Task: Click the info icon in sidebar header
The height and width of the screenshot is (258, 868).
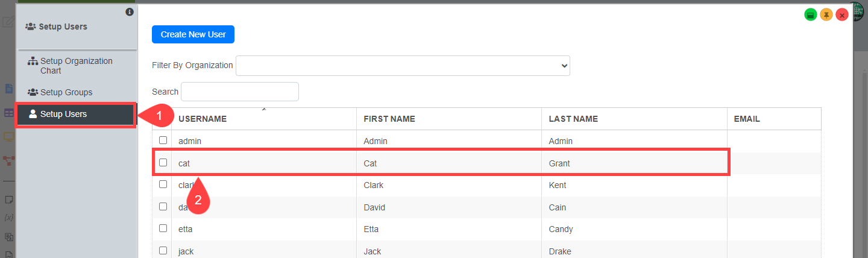Action: [x=130, y=12]
